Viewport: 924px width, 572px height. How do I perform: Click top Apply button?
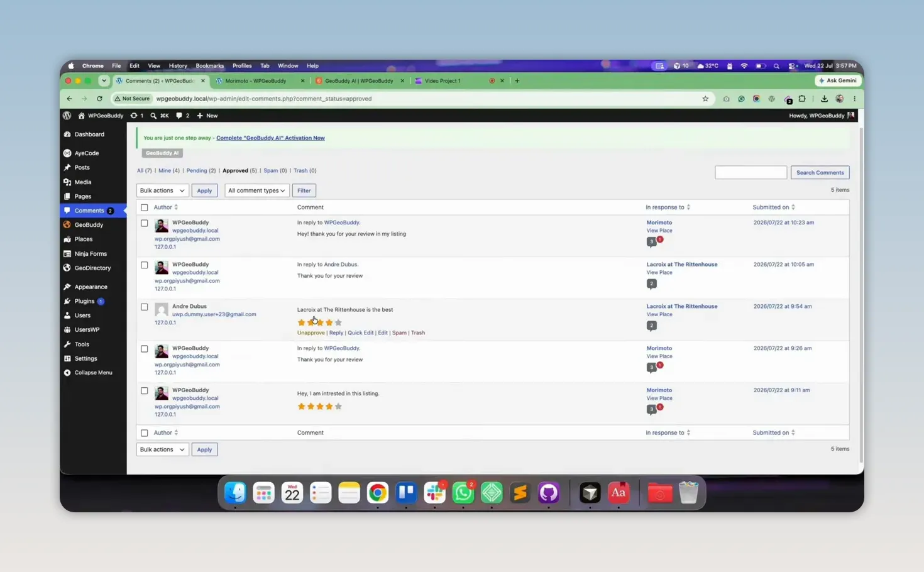coord(204,190)
